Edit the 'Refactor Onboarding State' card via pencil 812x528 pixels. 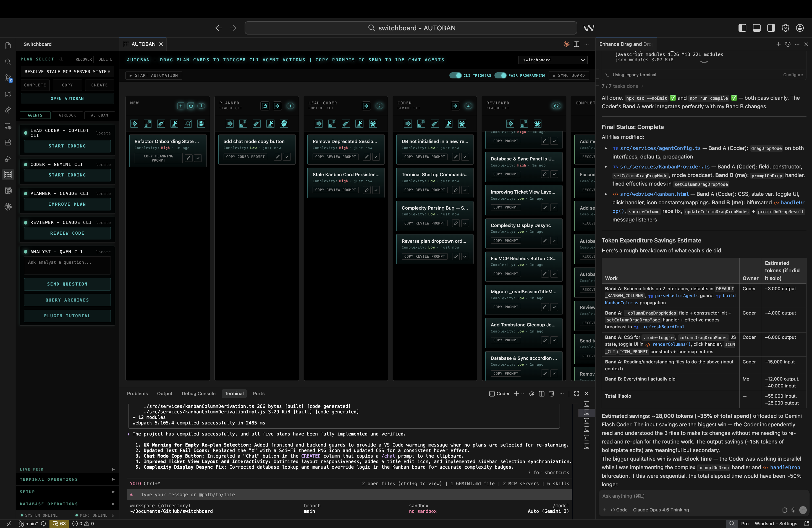point(188,158)
